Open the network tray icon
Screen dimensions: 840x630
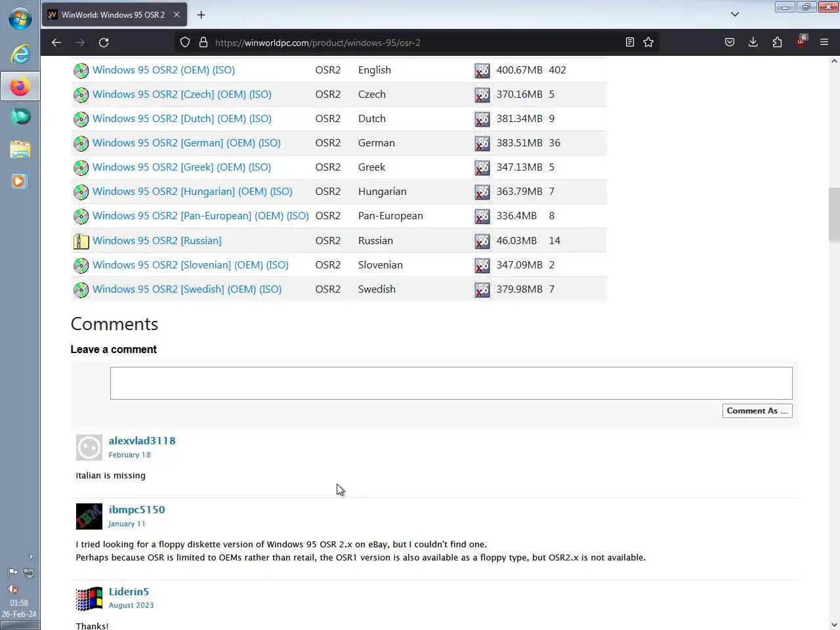(x=29, y=573)
